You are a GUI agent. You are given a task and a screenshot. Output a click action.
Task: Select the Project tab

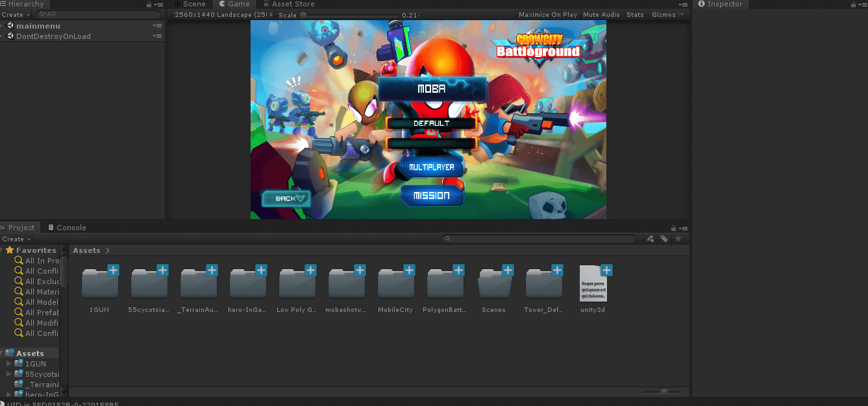[x=20, y=228]
